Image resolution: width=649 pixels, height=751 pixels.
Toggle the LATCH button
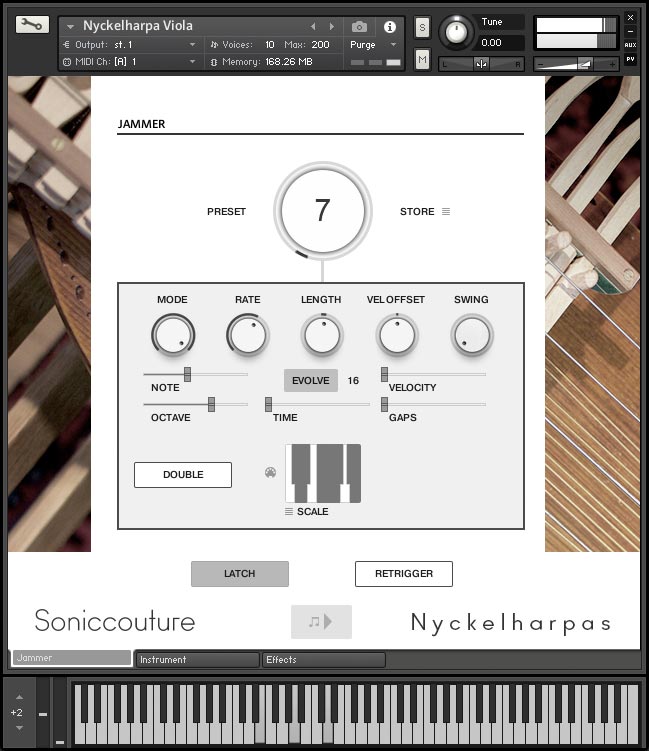[240, 574]
